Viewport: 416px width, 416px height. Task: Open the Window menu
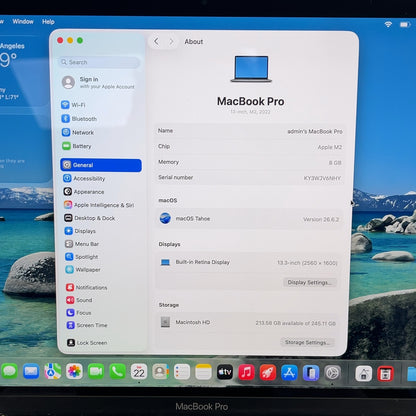click(23, 21)
